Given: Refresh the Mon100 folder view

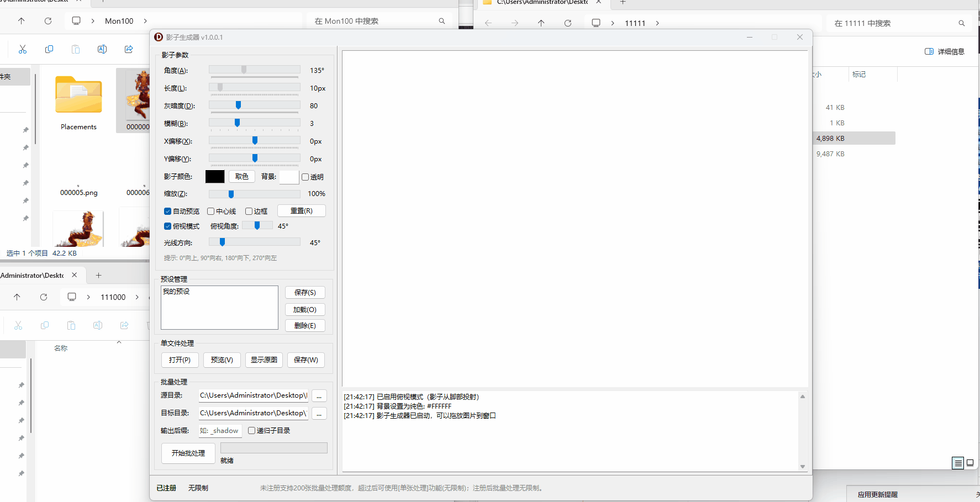Looking at the screenshot, I should pos(48,20).
